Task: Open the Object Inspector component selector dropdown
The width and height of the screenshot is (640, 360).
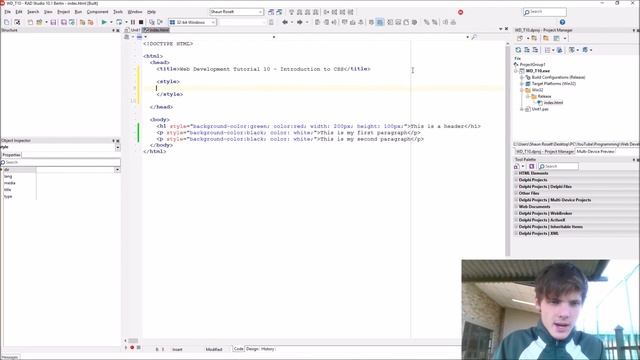Action: click(x=118, y=147)
